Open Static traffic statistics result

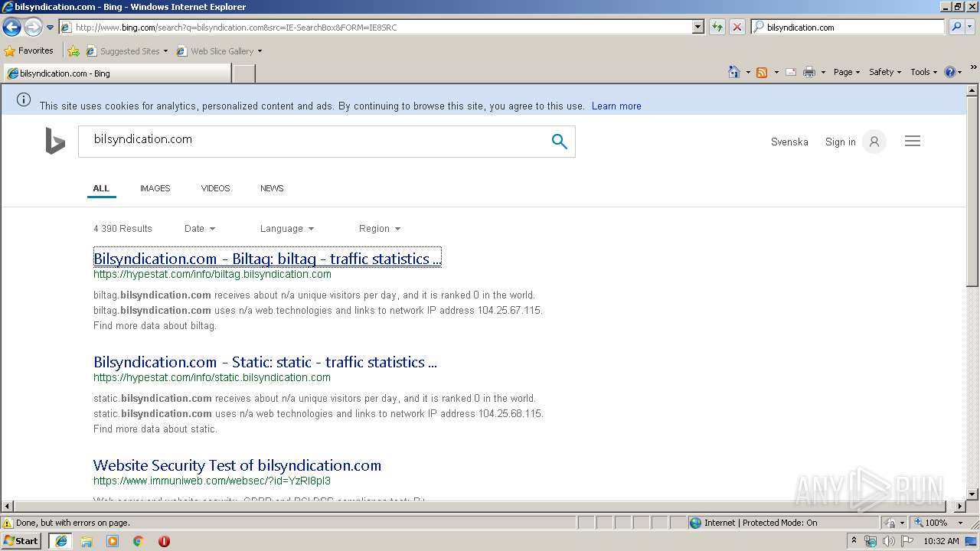[x=265, y=362]
